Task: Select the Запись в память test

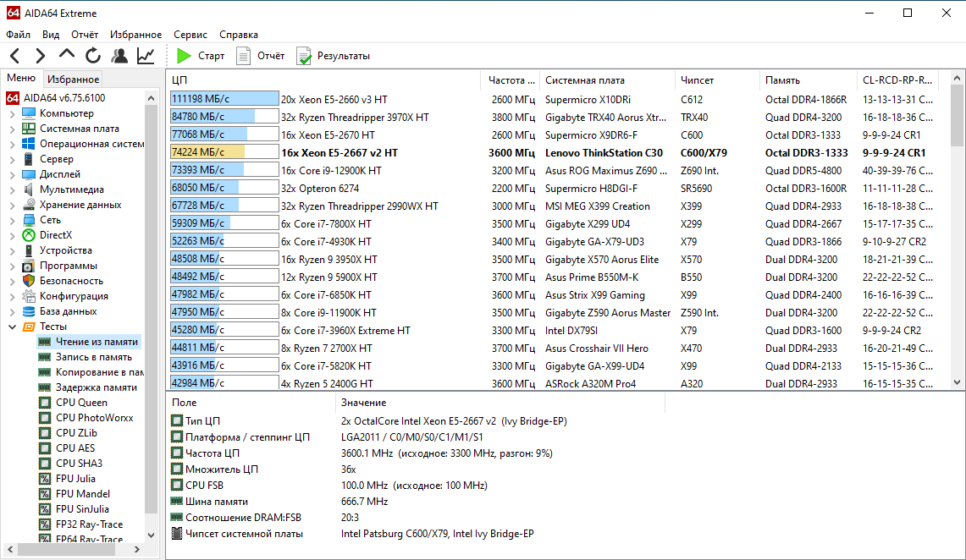Action: pos(94,357)
